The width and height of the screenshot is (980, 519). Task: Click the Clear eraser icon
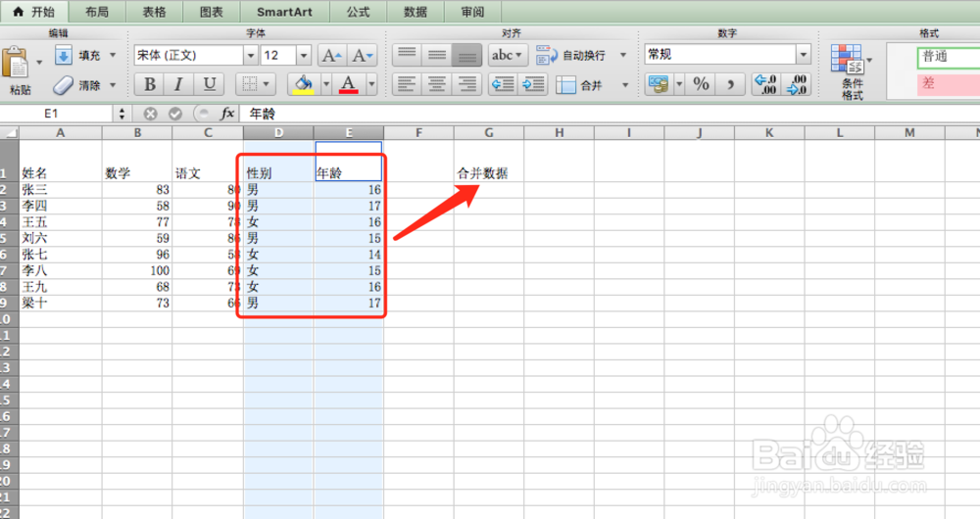pyautogui.click(x=64, y=85)
